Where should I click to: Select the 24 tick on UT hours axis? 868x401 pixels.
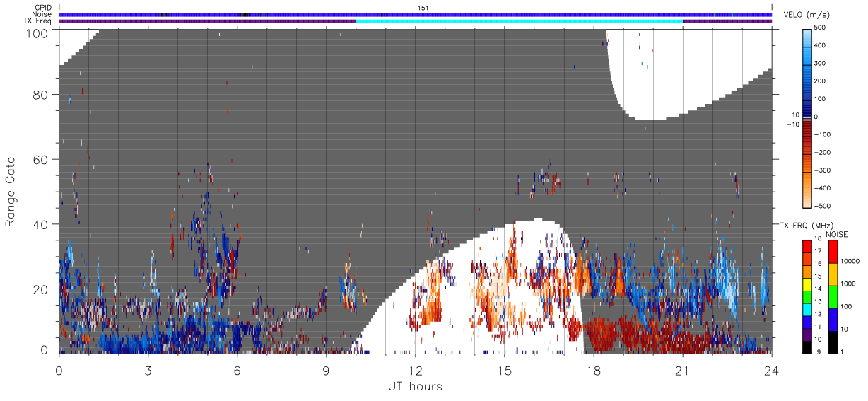click(x=771, y=370)
